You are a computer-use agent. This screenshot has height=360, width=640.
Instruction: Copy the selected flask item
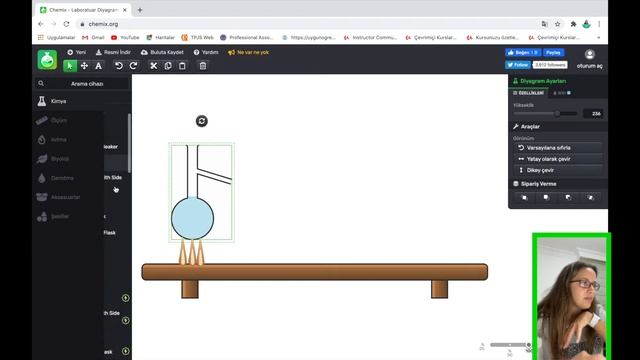click(168, 66)
